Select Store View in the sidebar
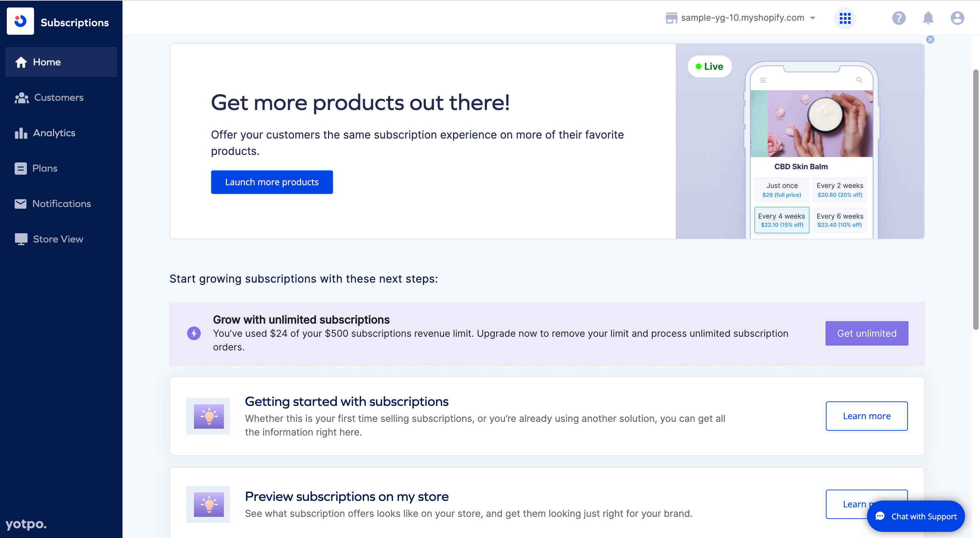The width and height of the screenshot is (980, 538). 58,239
